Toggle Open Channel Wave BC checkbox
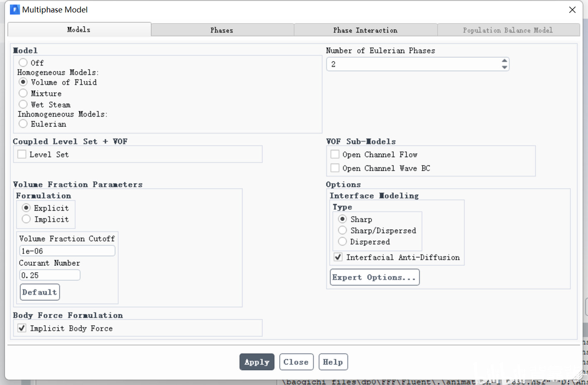Screen dimensions: 588x385 click(x=335, y=168)
